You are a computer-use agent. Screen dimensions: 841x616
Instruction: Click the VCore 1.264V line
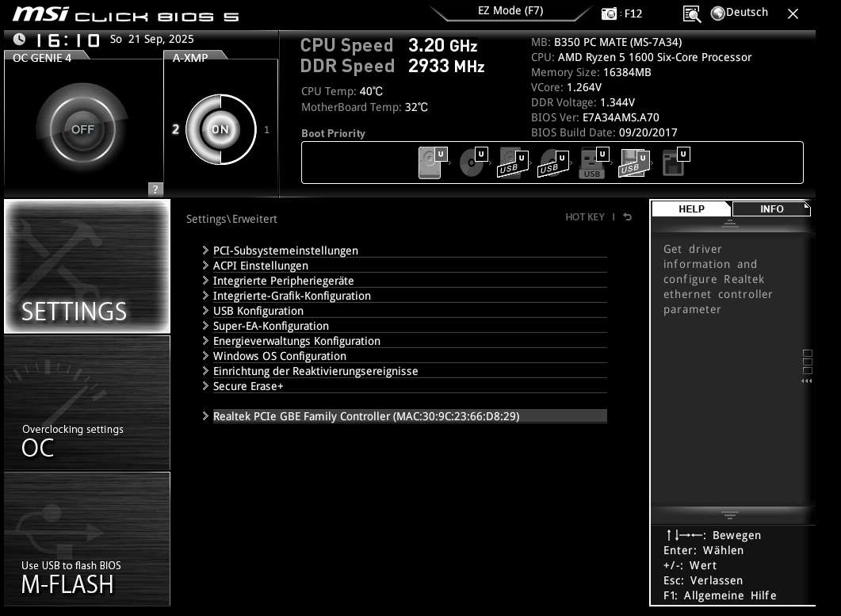click(x=567, y=87)
